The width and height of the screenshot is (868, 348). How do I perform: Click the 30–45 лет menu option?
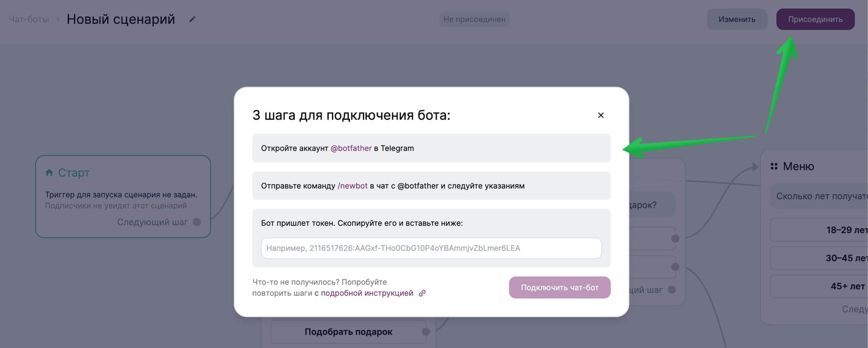(x=819, y=258)
